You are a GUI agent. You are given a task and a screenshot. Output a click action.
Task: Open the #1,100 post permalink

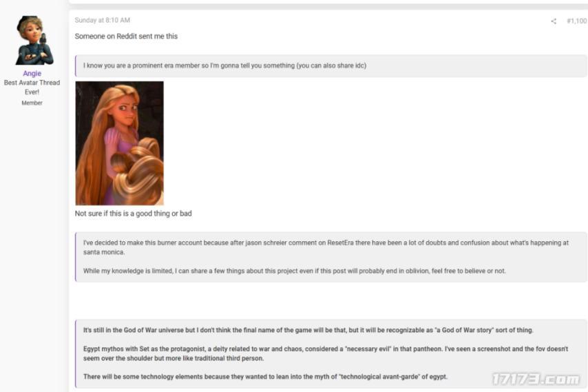577,21
